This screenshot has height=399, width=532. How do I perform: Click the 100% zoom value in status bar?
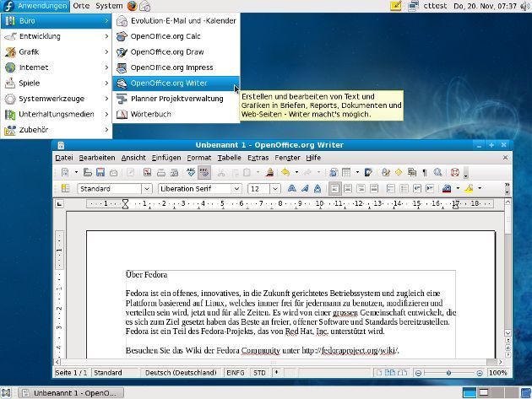tap(497, 373)
